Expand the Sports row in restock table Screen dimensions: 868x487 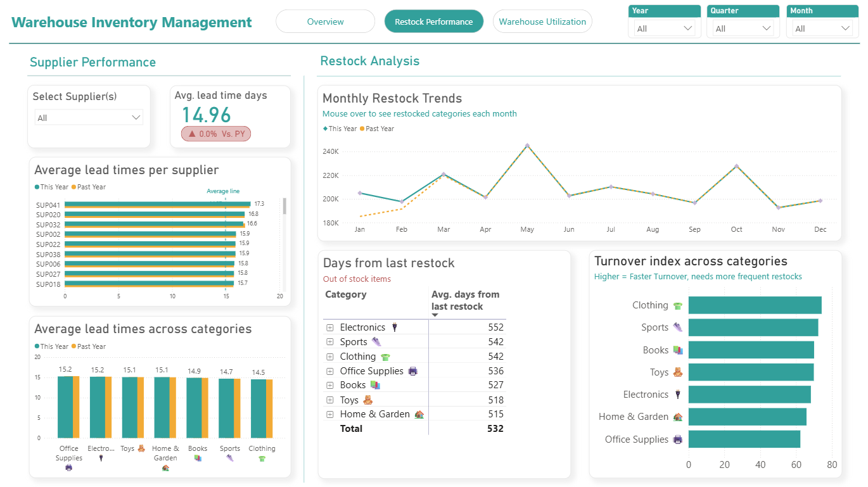(329, 342)
